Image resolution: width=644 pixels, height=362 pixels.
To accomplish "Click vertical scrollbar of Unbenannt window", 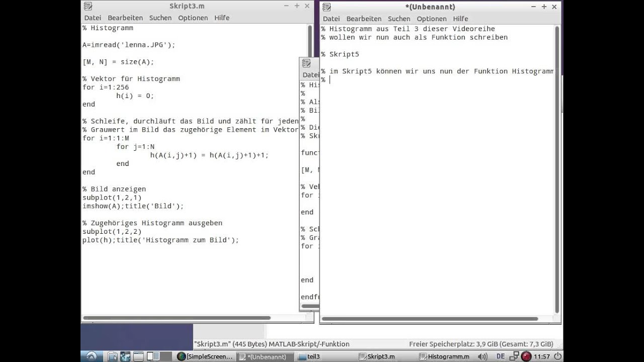I will tap(557, 169).
